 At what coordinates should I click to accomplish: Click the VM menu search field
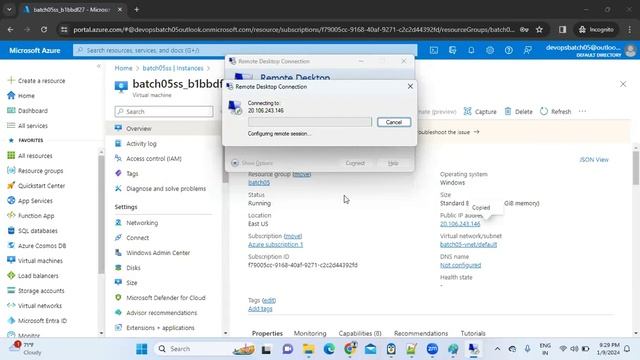164,111
